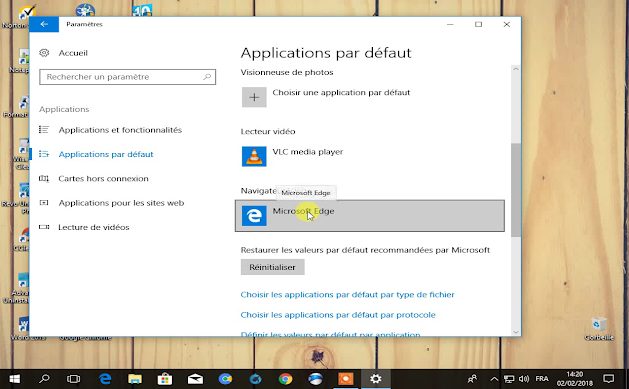629x389 pixels.
Task: Click the Cartes hors connexion map icon
Action: tap(44, 178)
